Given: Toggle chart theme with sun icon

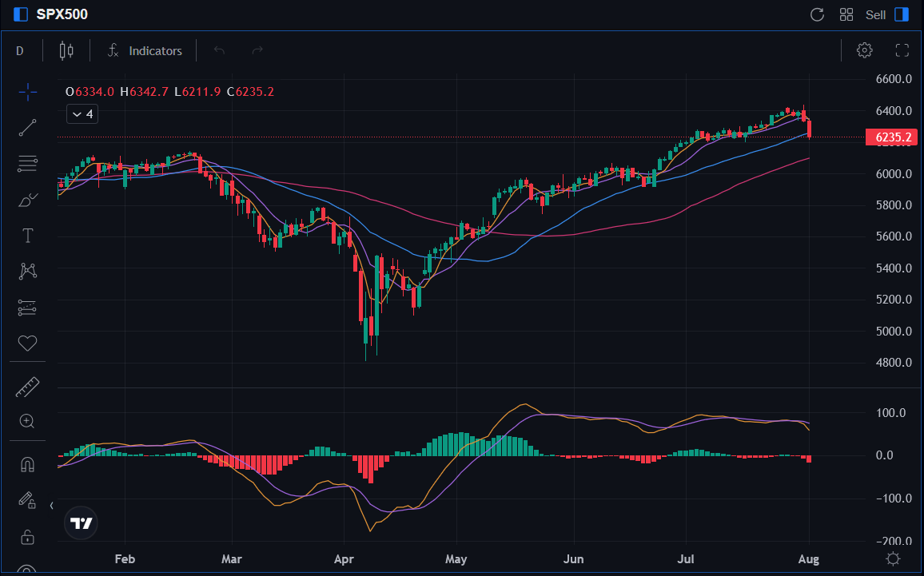Looking at the screenshot, I should (893, 558).
